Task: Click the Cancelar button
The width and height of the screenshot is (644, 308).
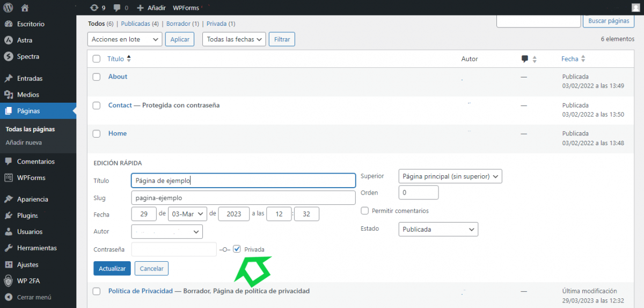Action: click(151, 268)
